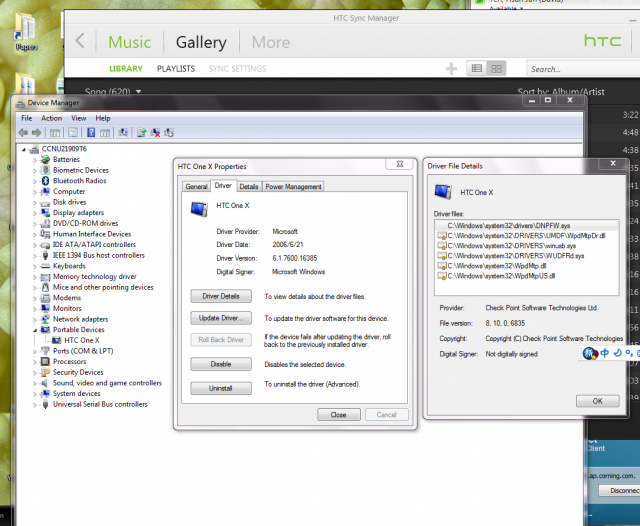640x526 pixels.
Task: Select Mice and other pointing devices
Action: click(103, 287)
